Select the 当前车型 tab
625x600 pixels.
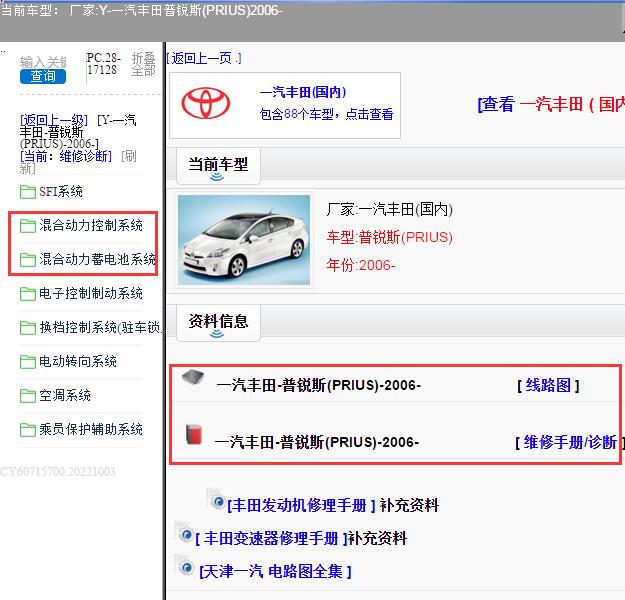point(218,166)
